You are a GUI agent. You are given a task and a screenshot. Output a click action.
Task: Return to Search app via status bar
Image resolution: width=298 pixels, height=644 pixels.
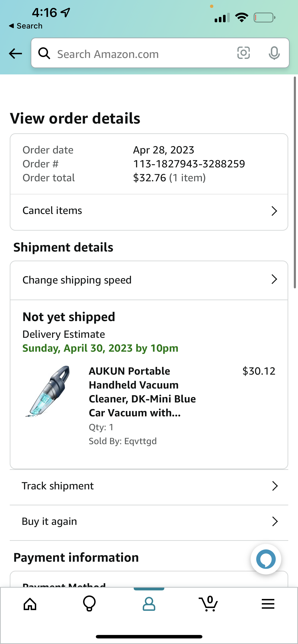pos(26,26)
